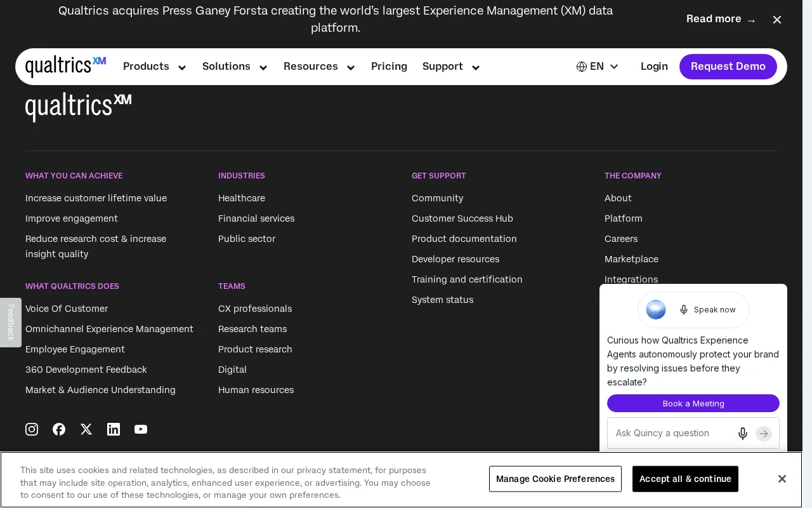Open the Public sector link
Image resolution: width=812 pixels, height=508 pixels.
[x=247, y=239]
